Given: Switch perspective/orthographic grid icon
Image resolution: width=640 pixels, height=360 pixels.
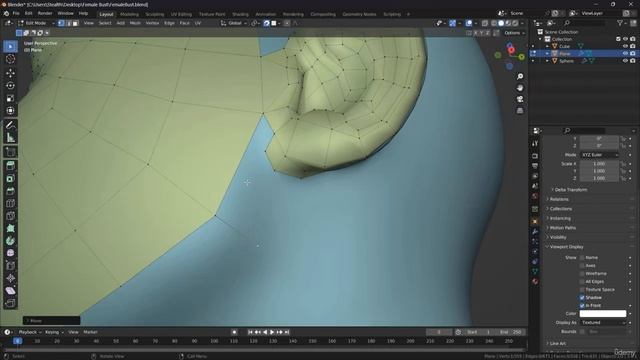Looking at the screenshot, I should pyautogui.click(x=520, y=111).
